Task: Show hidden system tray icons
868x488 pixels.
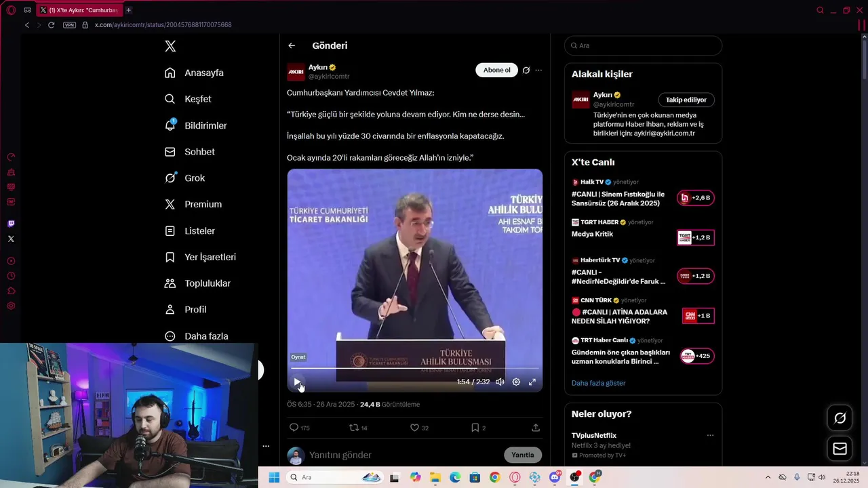Action: 768,477
